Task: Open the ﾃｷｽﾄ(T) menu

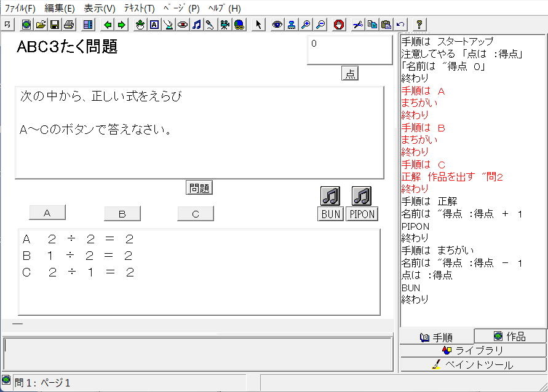Action: pyautogui.click(x=139, y=8)
